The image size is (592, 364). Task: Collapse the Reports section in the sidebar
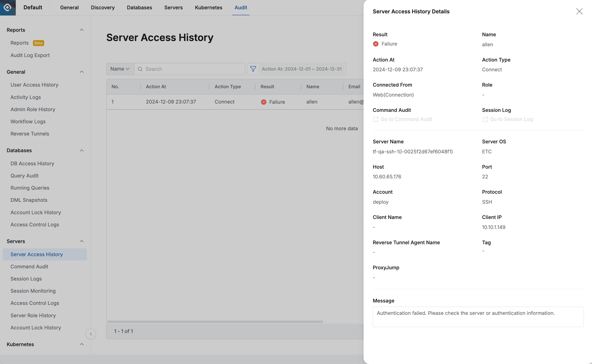[81, 30]
